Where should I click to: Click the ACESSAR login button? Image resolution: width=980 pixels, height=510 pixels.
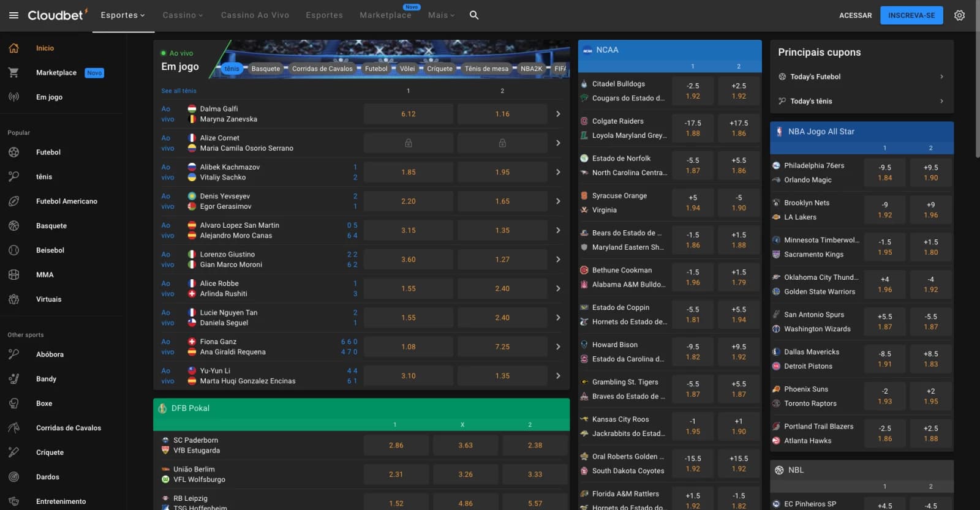point(855,15)
